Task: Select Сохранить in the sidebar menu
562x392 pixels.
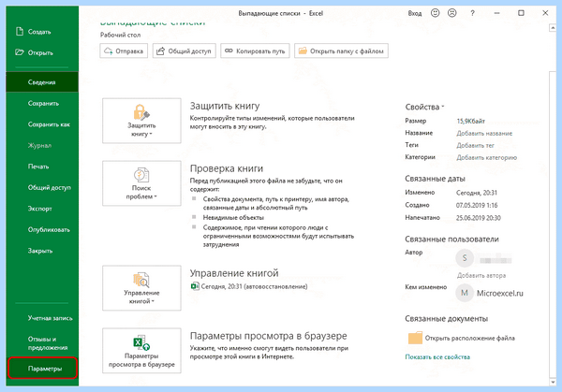Action: [x=42, y=103]
